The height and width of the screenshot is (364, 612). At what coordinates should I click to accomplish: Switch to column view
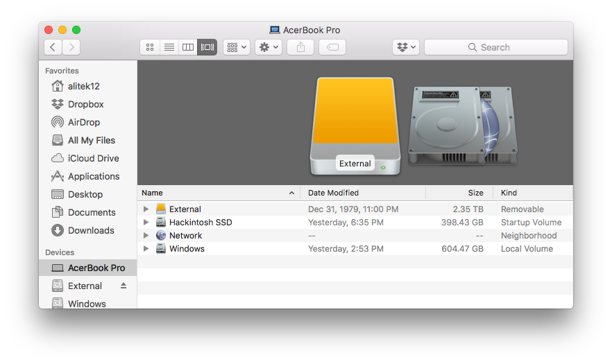(x=188, y=47)
